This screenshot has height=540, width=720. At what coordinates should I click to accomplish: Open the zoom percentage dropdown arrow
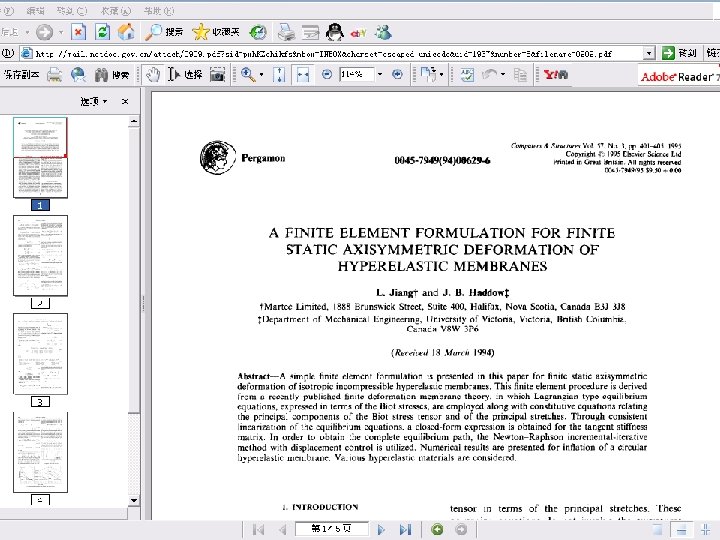380,74
